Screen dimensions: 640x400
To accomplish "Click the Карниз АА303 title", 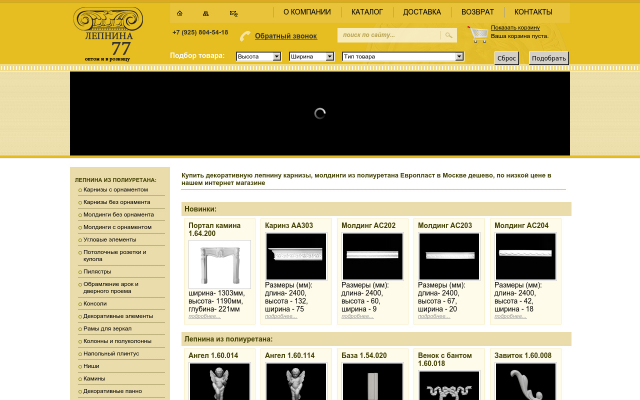I will 289,226.
